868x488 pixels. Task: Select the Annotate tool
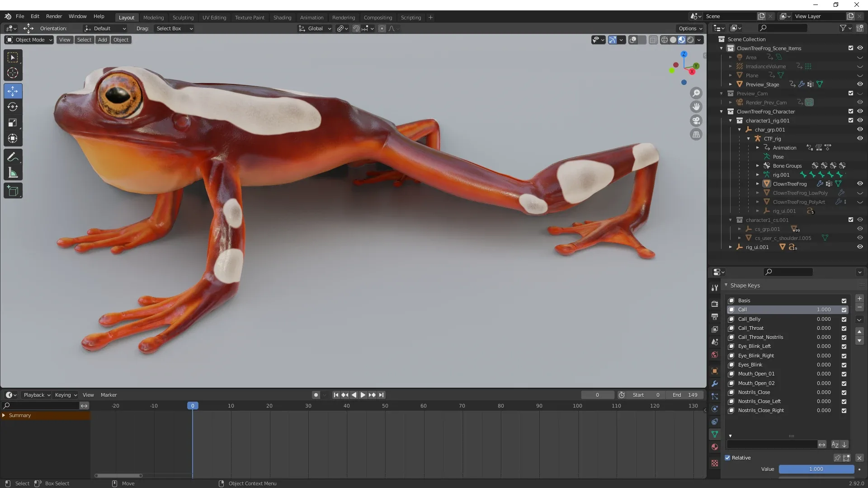tap(13, 157)
